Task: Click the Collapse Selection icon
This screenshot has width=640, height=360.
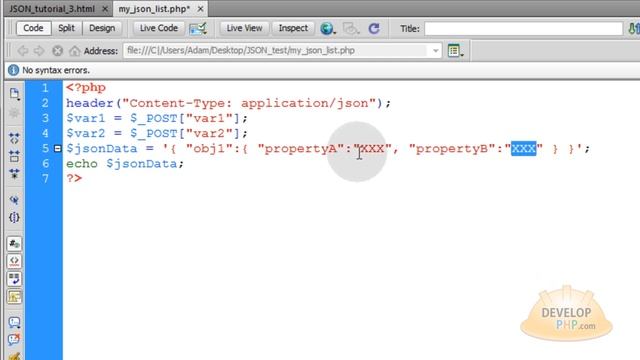Action: coord(14,156)
